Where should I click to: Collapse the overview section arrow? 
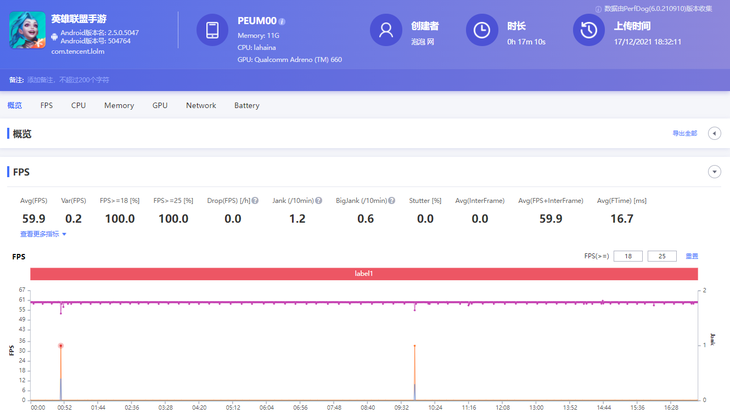714,134
